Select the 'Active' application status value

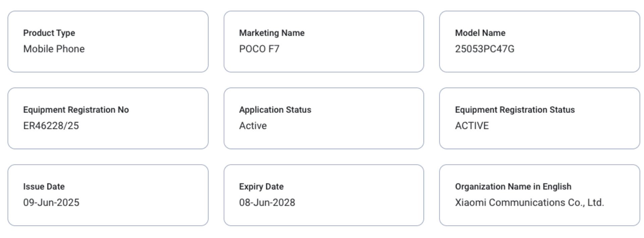pyautogui.click(x=253, y=126)
